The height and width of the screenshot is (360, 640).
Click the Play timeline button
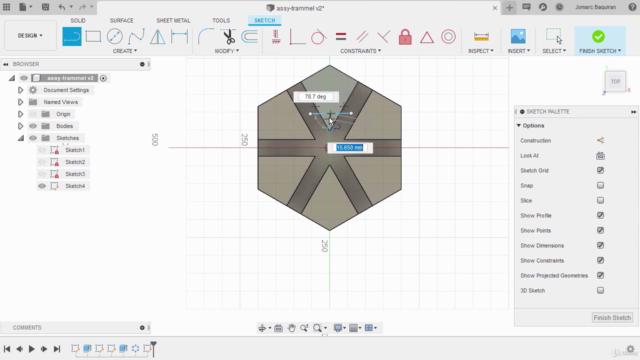pyautogui.click(x=31, y=349)
